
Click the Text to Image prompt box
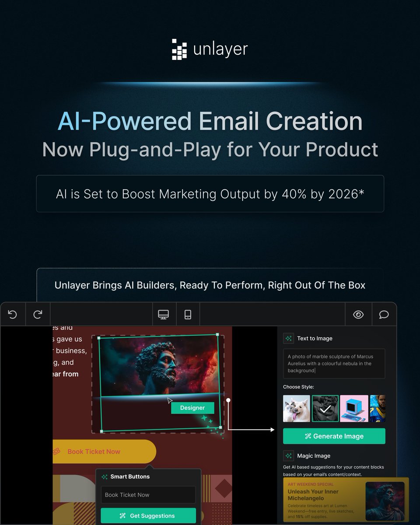334,364
